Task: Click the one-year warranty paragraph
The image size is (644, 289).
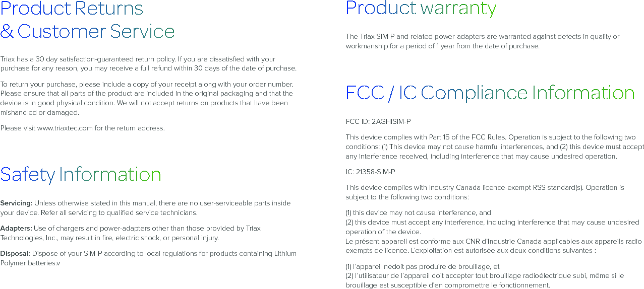Action: click(482, 41)
